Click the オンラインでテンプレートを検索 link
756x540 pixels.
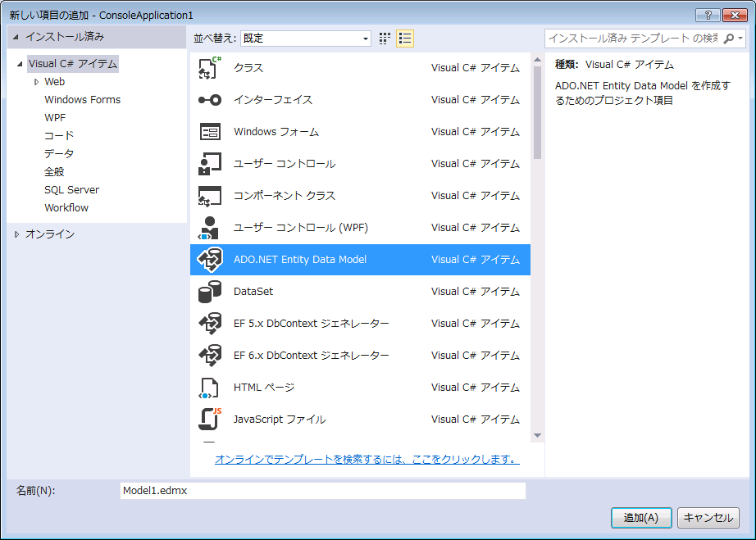tap(367, 460)
